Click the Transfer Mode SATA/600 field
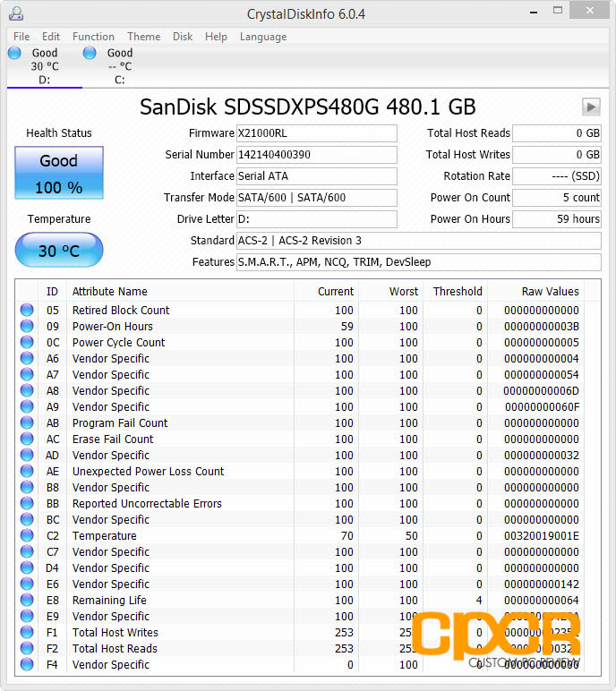 (317, 198)
